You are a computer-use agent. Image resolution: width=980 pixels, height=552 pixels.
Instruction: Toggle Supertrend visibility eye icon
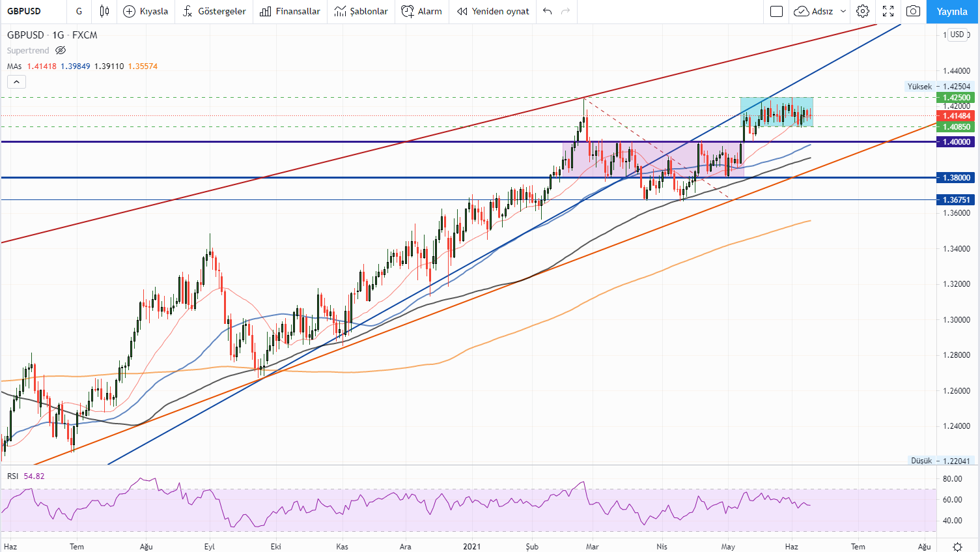click(61, 50)
